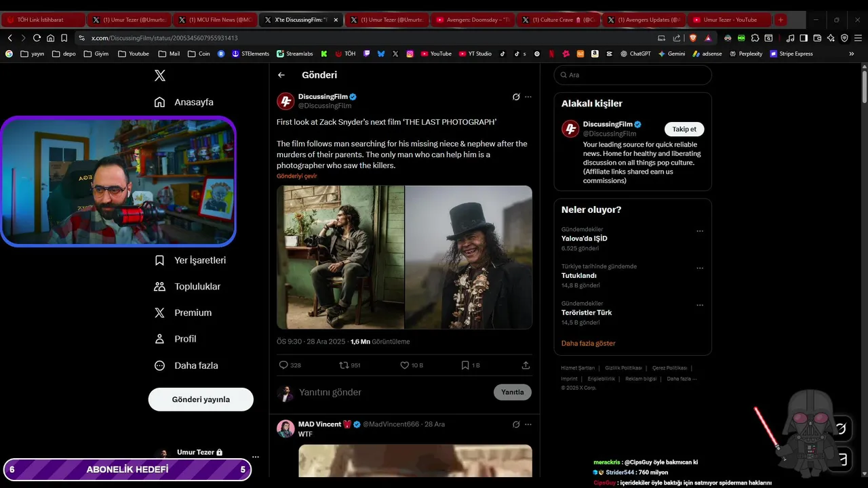Open the ChatGPT bookmark
The image size is (868, 488).
(x=635, y=54)
